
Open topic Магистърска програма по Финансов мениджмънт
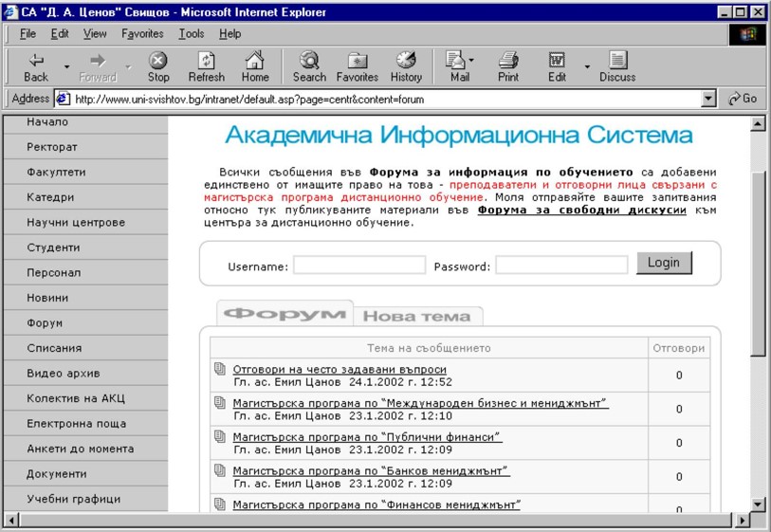[x=376, y=504]
